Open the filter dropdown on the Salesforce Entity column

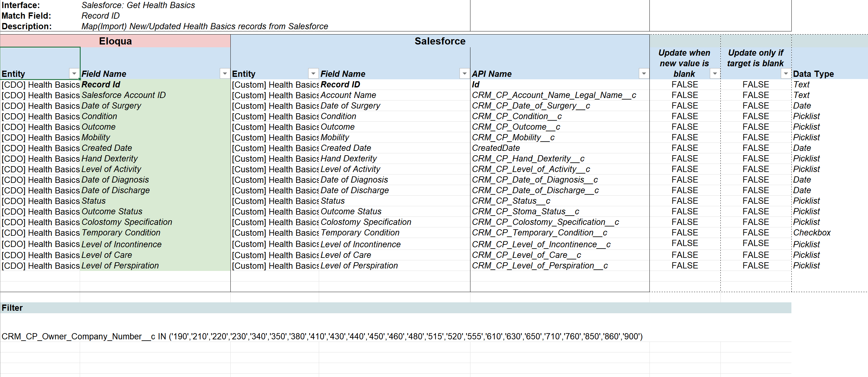click(314, 73)
